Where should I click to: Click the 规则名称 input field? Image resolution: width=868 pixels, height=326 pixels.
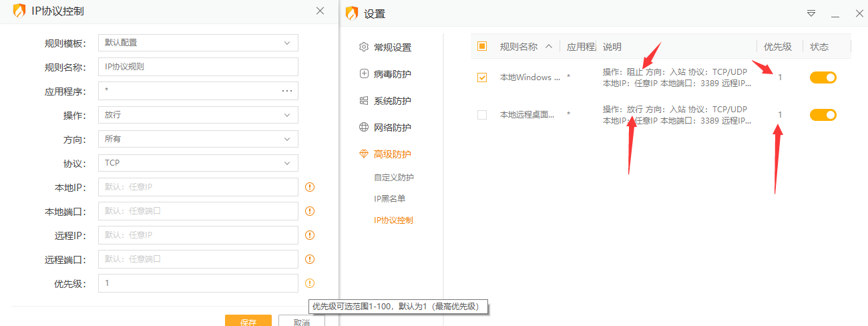coord(198,67)
